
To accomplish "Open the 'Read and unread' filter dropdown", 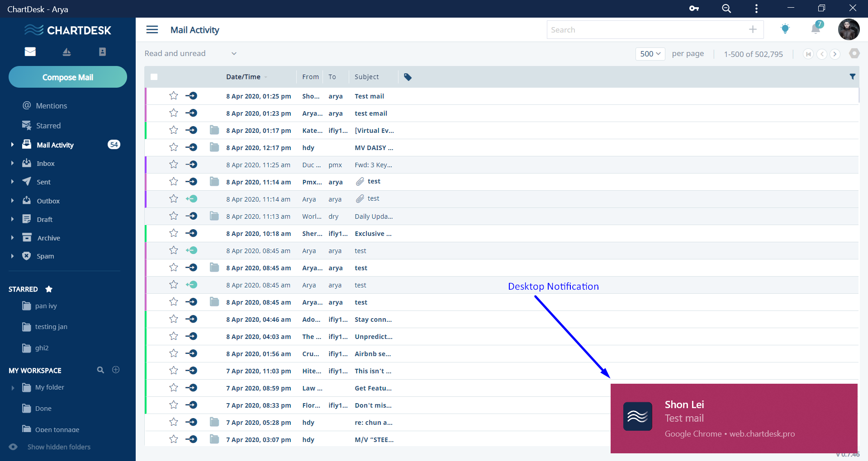I will pos(190,53).
